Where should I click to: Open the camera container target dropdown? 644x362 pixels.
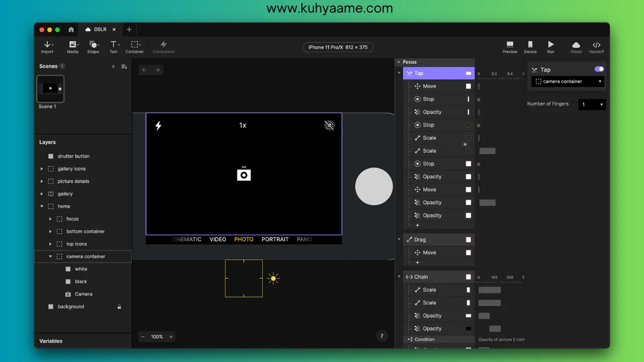568,81
